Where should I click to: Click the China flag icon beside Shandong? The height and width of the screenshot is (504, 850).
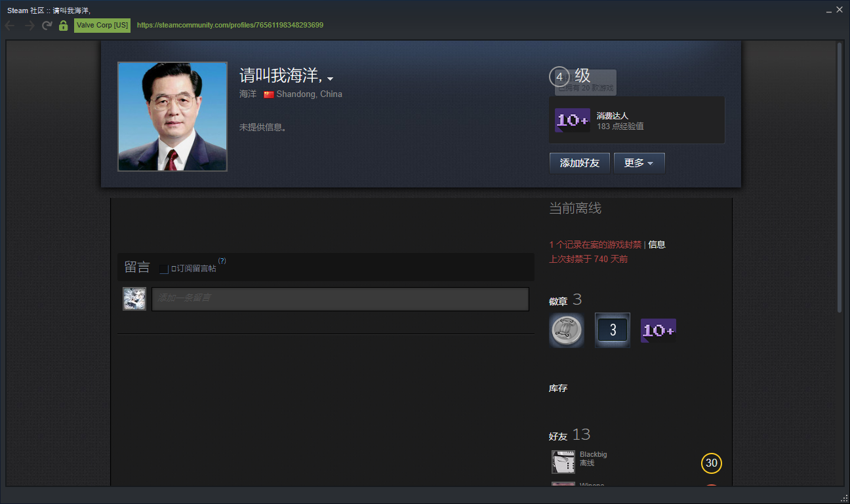(268, 94)
